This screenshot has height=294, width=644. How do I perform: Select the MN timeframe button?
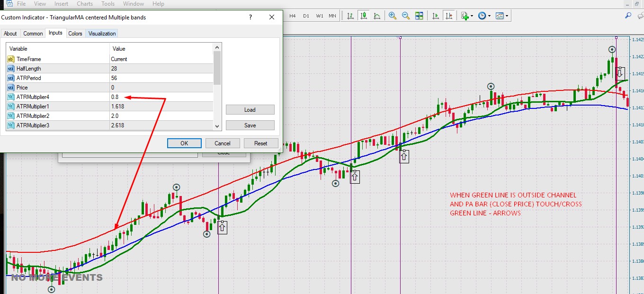332,16
